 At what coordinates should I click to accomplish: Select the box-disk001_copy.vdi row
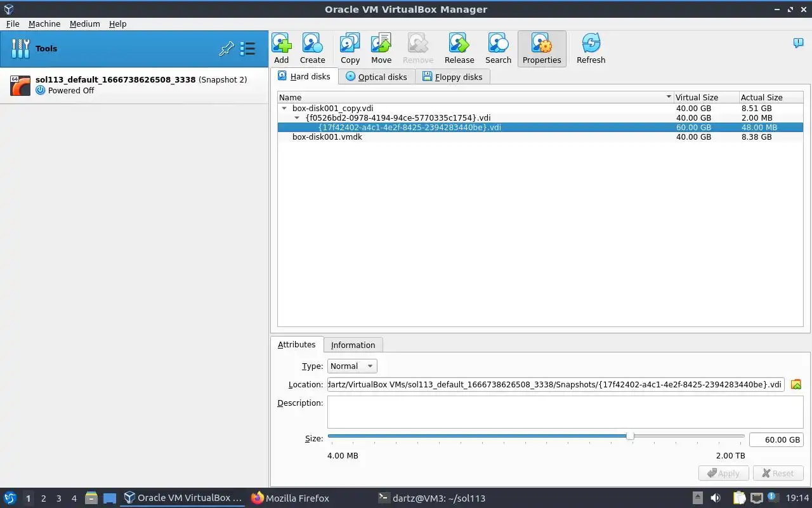tap(540, 108)
